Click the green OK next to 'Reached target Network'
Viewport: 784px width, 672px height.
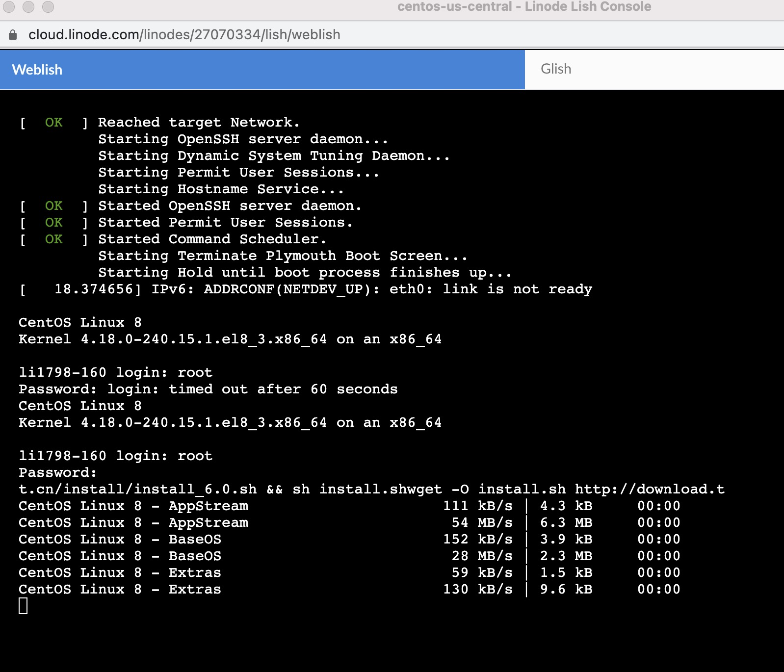53,122
